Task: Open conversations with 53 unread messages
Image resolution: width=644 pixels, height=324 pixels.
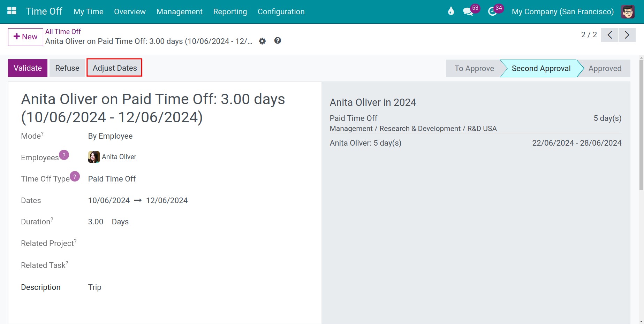Action: 471,11
